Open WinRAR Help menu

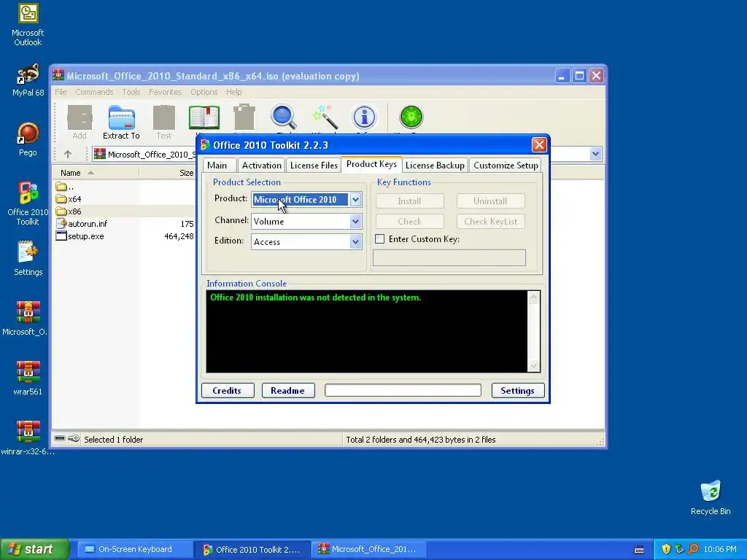pyautogui.click(x=233, y=92)
